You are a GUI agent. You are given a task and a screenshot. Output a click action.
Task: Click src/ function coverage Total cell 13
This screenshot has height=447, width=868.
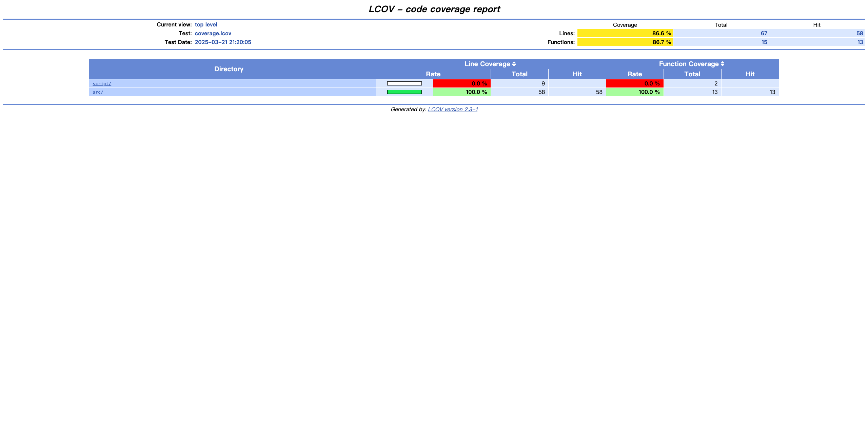click(692, 92)
